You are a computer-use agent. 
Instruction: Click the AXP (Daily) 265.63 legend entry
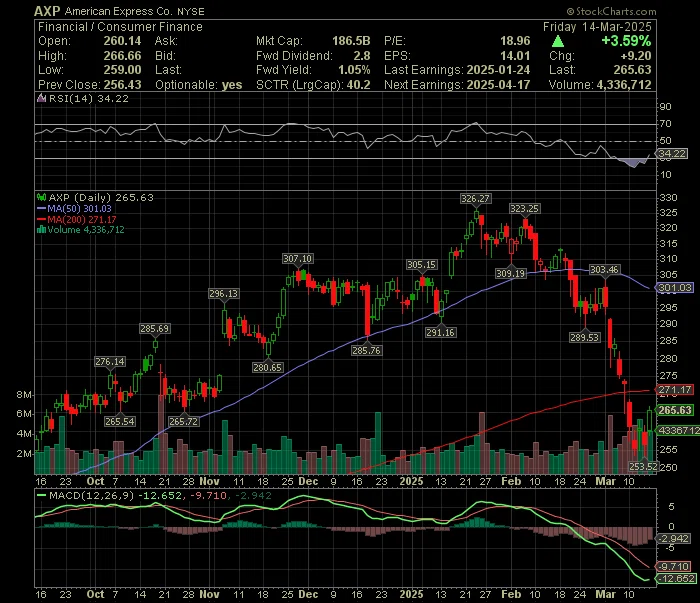(x=100, y=197)
